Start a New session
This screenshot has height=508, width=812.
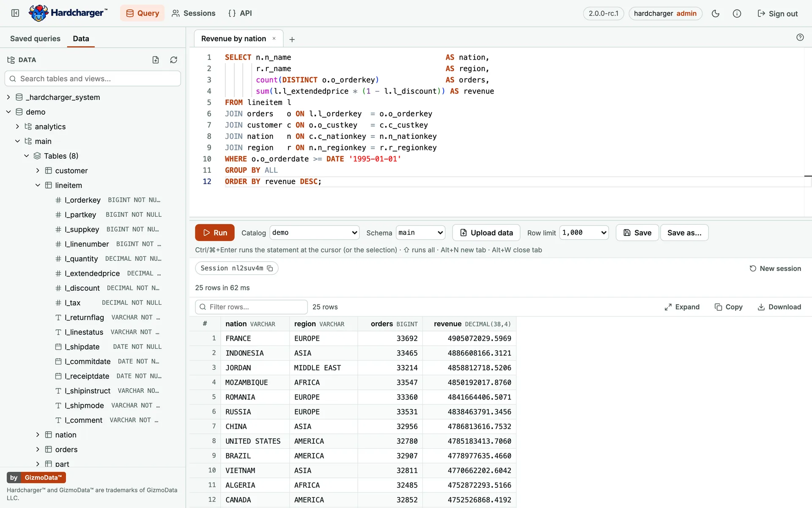click(775, 268)
